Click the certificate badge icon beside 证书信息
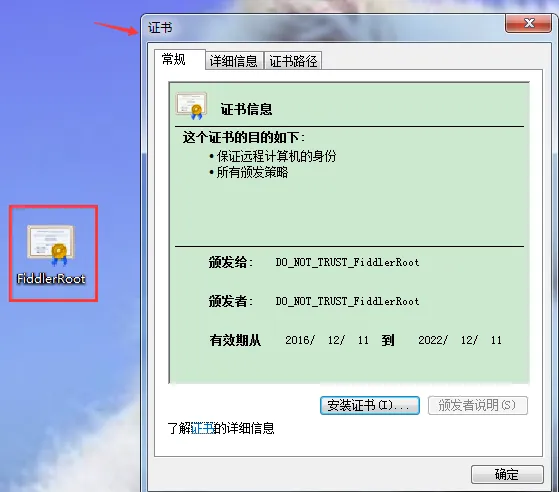This screenshot has height=492, width=559. 191,106
